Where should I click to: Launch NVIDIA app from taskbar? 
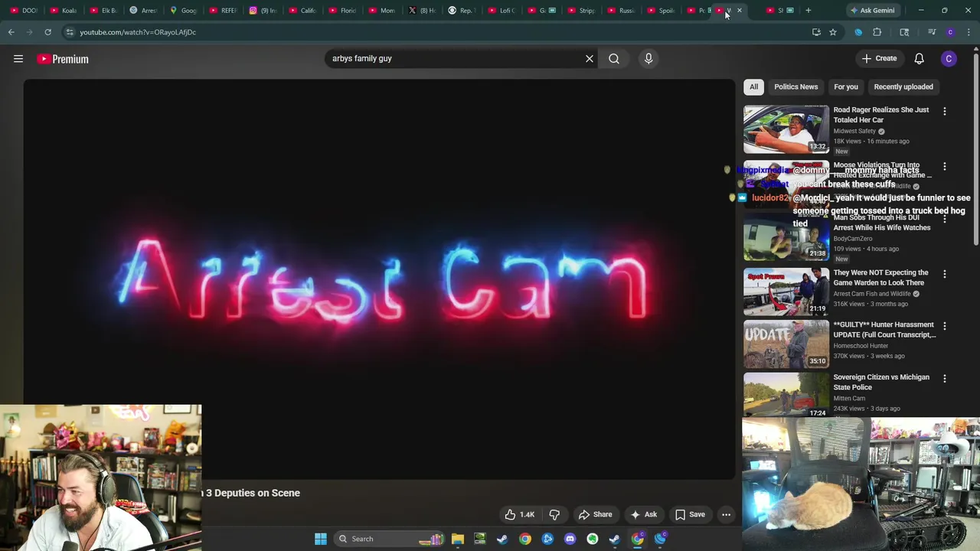[x=480, y=539]
